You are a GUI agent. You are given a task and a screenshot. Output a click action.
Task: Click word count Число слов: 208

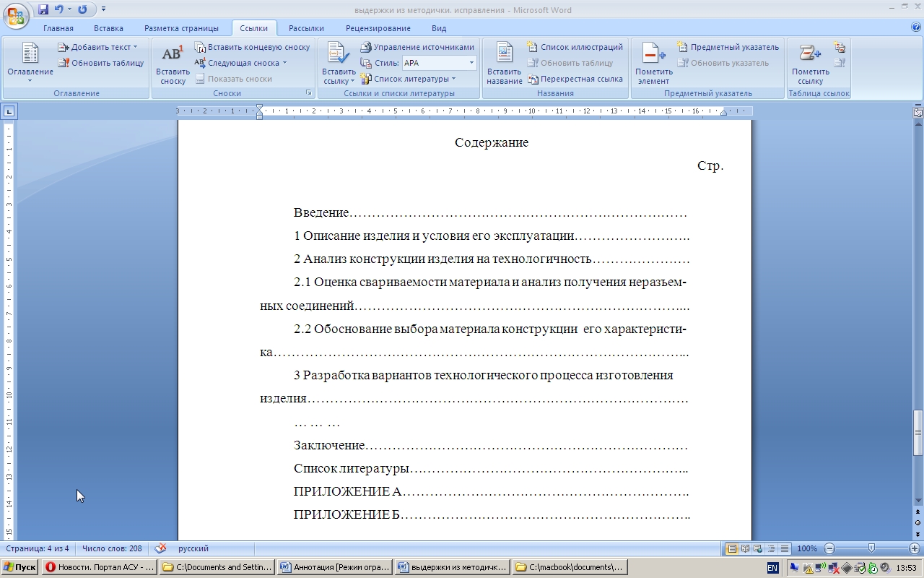tap(112, 548)
